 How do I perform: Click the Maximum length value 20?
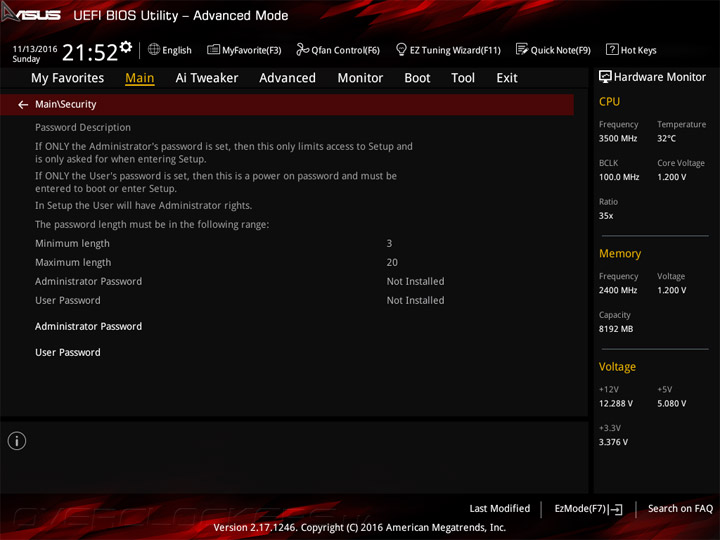coord(392,263)
